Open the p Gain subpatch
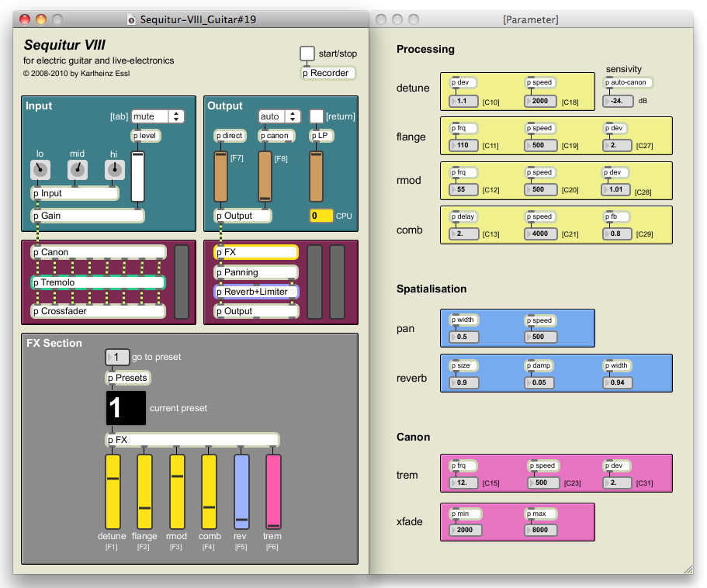Screen dimensions: 707x588 click(x=88, y=216)
